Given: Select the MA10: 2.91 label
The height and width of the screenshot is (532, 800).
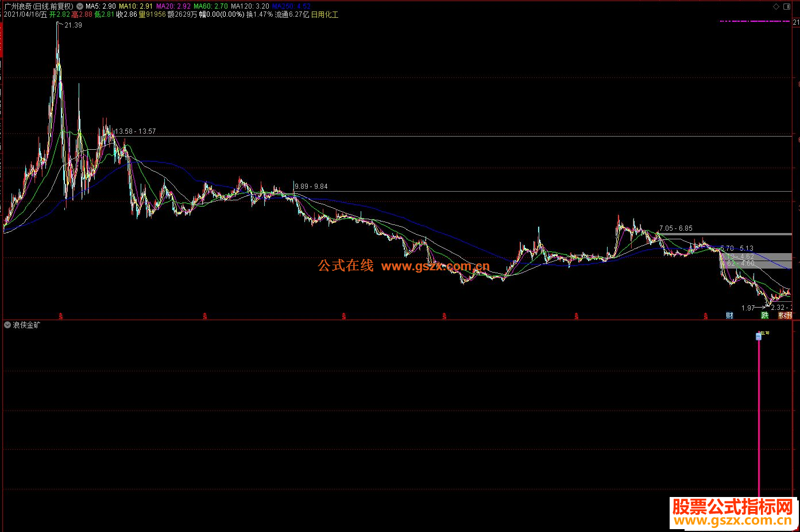Looking at the screenshot, I should [x=136, y=6].
